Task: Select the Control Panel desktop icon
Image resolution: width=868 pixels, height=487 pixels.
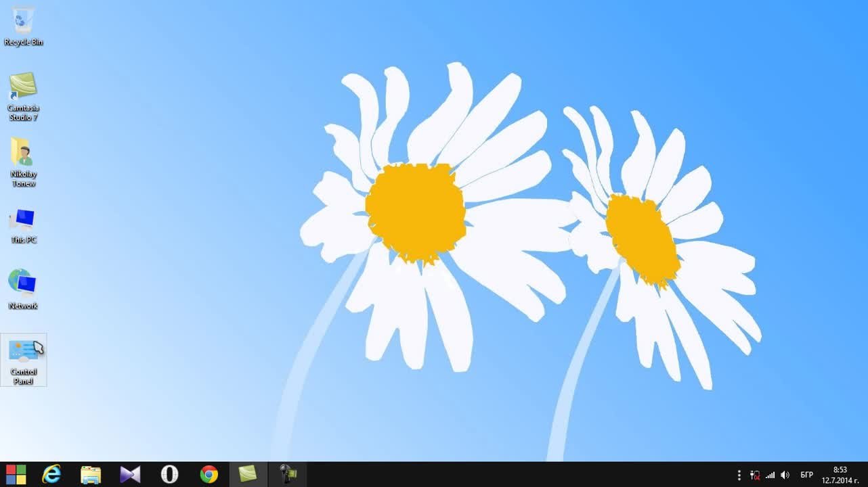Action: point(24,359)
